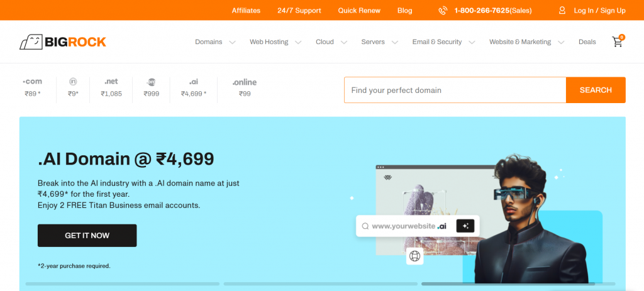Screen dimensions: 644x291
Task: Click the GET IT NOW button
Action: point(87,236)
